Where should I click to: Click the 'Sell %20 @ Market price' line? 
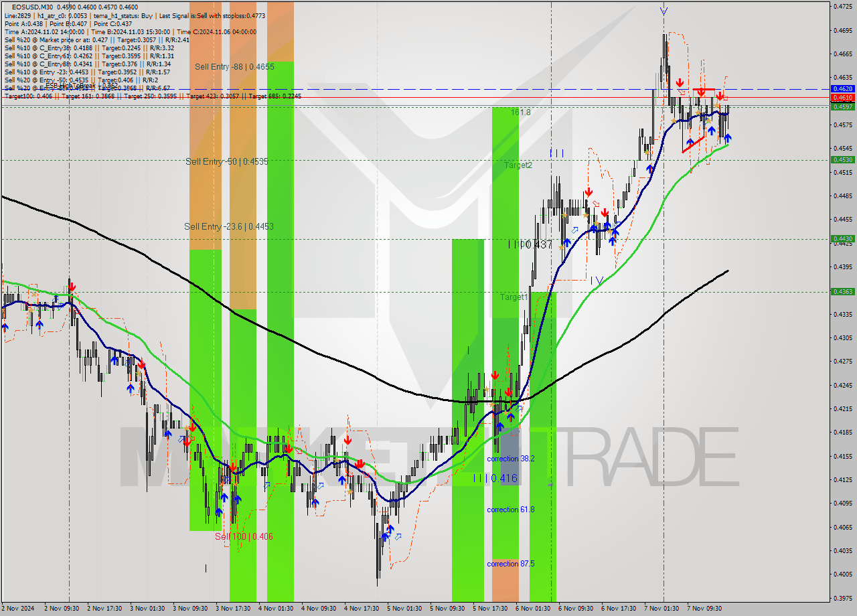pos(96,40)
